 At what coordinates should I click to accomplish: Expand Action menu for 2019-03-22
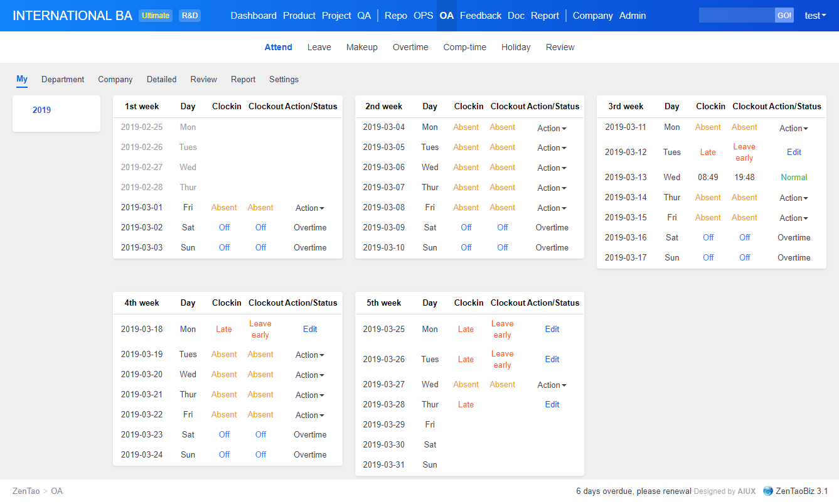tap(310, 415)
